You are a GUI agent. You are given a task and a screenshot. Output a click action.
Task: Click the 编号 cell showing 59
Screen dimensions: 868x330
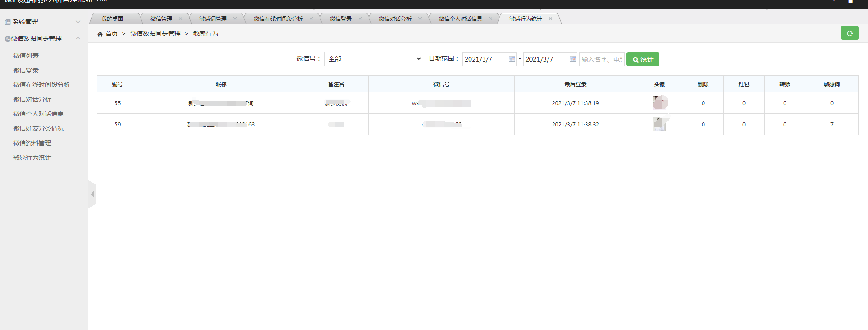tap(118, 124)
